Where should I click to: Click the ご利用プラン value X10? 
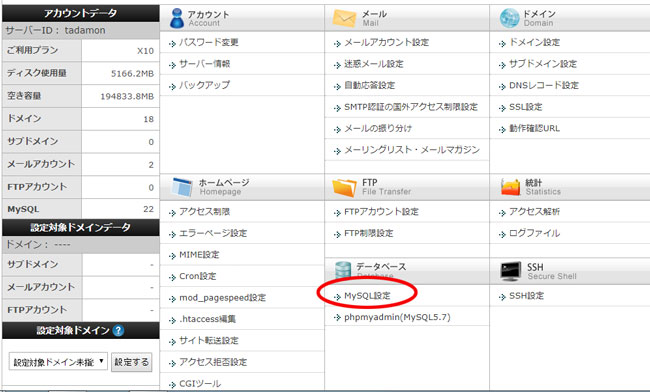click(x=145, y=51)
